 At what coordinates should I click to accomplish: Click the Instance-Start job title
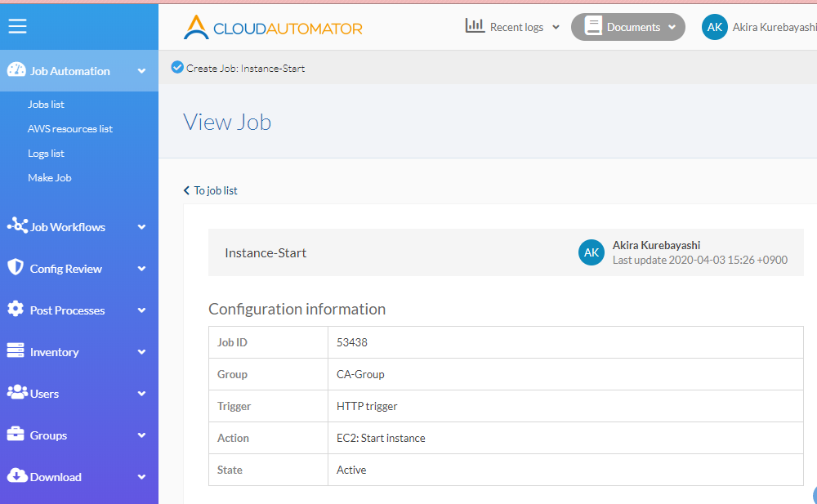coord(266,252)
